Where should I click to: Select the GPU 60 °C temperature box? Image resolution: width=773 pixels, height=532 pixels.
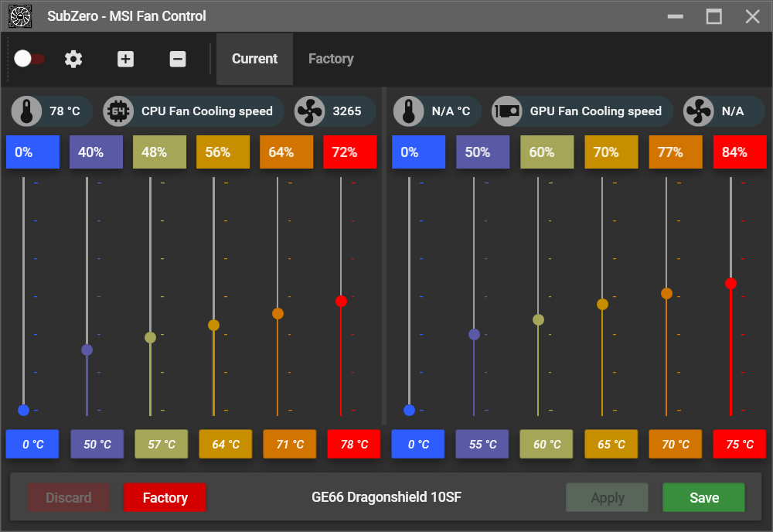[x=547, y=445]
